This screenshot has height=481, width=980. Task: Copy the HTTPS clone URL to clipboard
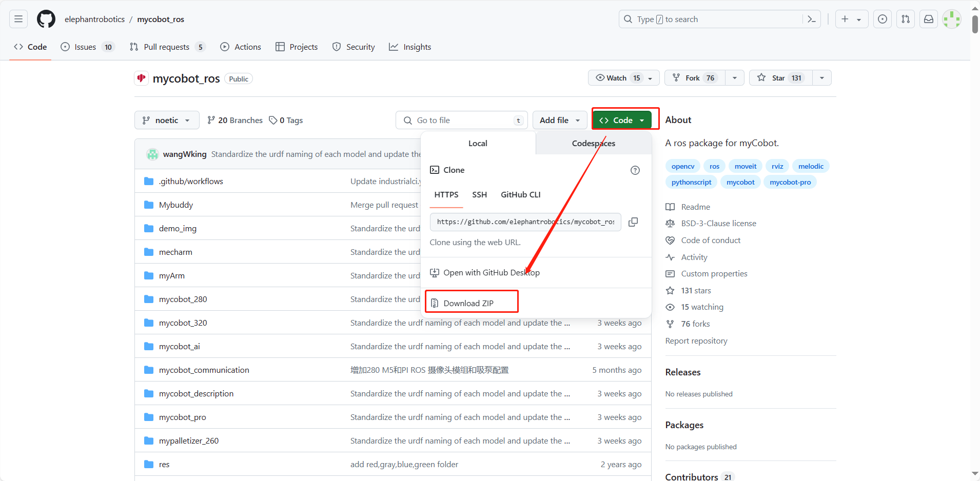point(633,222)
